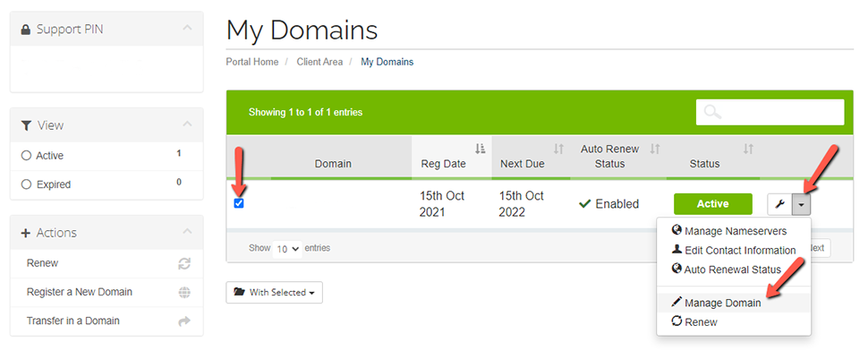This screenshot has height=351, width=868.
Task: Click the magnifier icon in search box
Action: (x=712, y=113)
